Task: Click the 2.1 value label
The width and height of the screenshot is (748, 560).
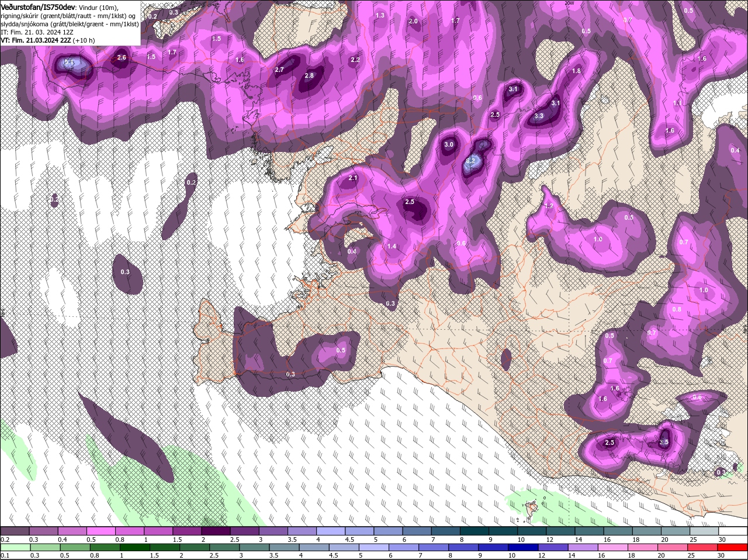Action: coord(352,178)
